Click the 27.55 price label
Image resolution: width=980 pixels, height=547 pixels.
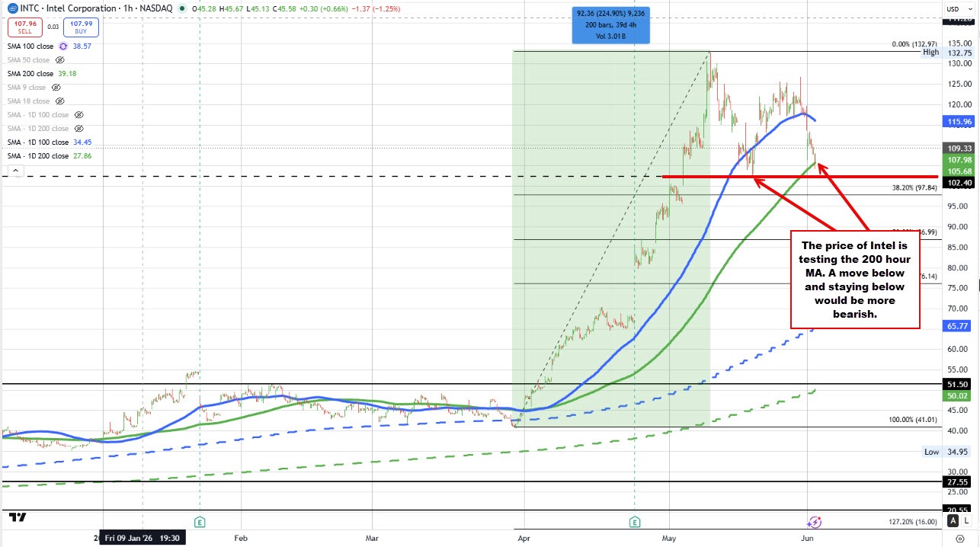(x=958, y=482)
